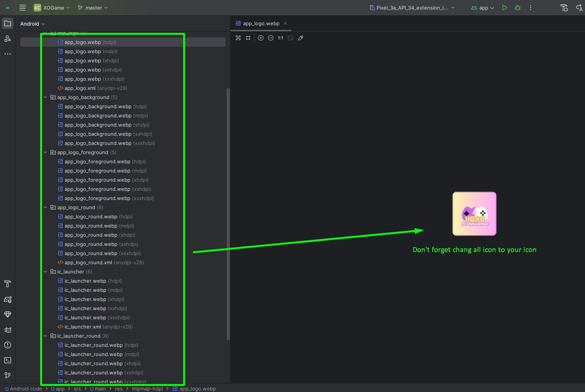This screenshot has height=392, width=585.
Task: Run the app with the Run button
Action: click(505, 8)
